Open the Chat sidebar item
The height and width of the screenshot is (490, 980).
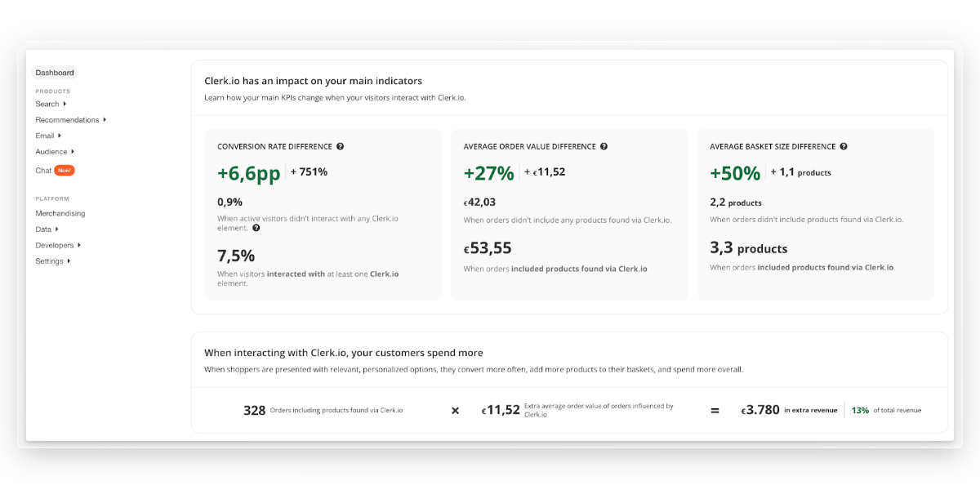tap(43, 171)
